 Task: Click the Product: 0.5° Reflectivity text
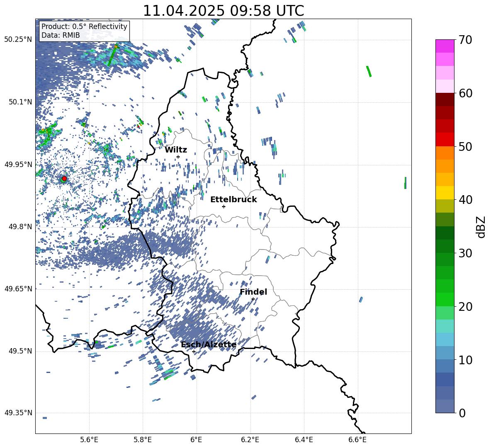point(84,27)
